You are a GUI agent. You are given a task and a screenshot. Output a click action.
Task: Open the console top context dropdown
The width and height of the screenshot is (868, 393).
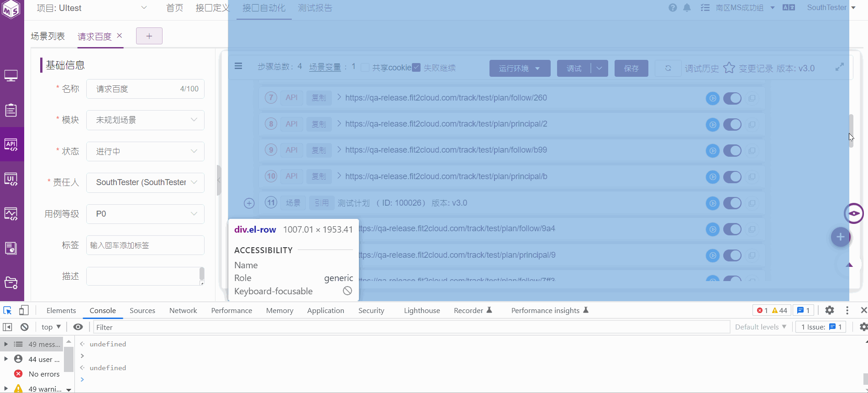pos(51,327)
